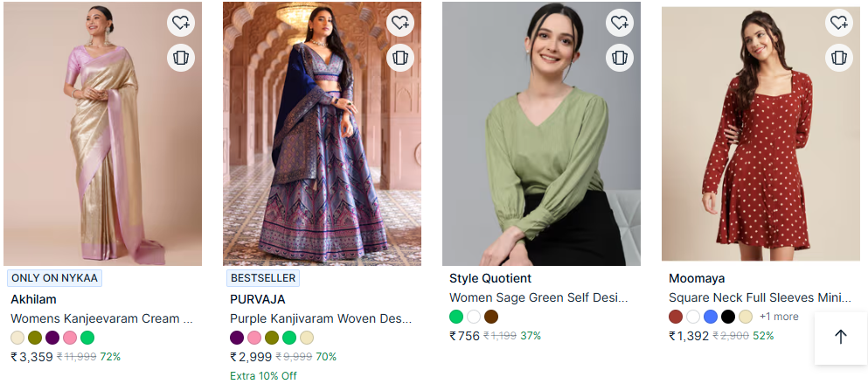Add Moomaya polka dot dress to wishlist
This screenshot has width=868, height=384.
click(839, 23)
